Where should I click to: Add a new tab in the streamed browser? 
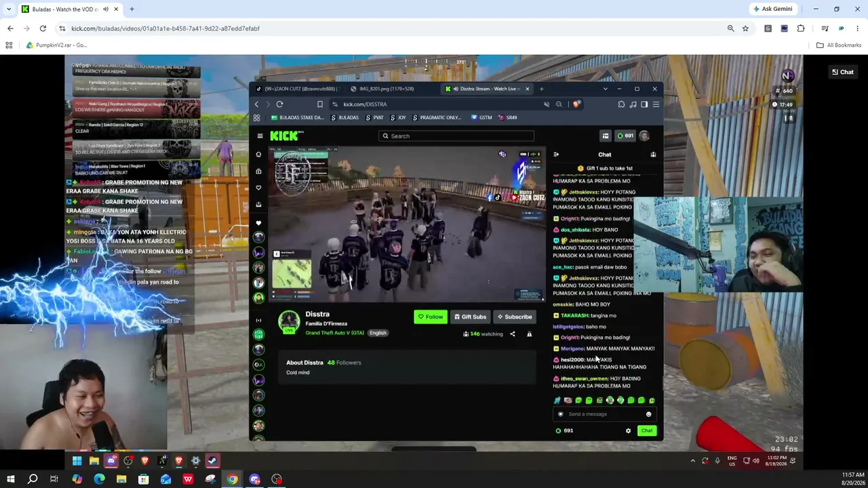pyautogui.click(x=541, y=89)
